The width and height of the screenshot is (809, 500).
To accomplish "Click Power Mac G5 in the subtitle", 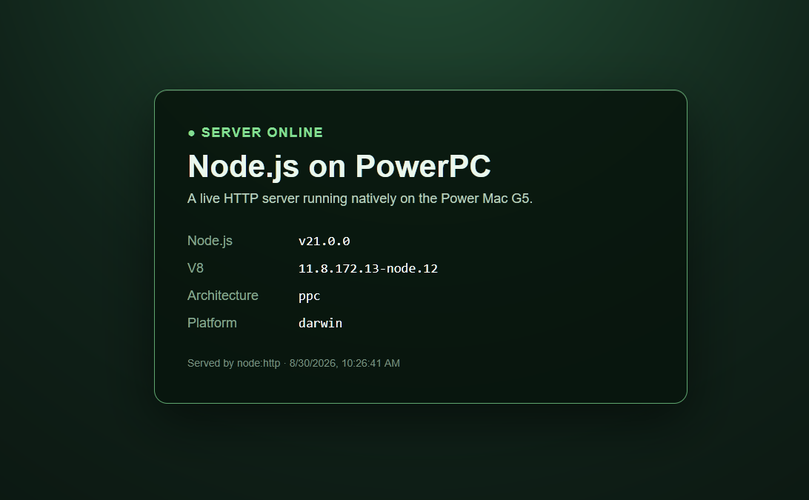I will (x=487, y=199).
